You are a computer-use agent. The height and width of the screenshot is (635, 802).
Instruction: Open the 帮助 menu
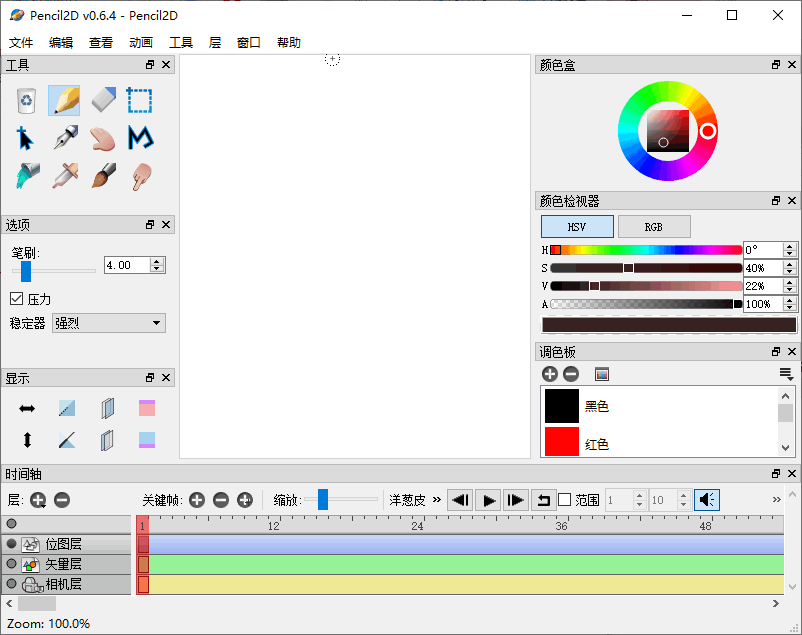coord(288,42)
